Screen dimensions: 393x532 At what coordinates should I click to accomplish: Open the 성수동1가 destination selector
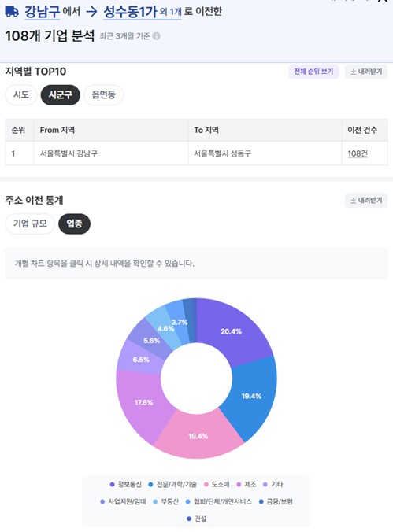click(130, 13)
